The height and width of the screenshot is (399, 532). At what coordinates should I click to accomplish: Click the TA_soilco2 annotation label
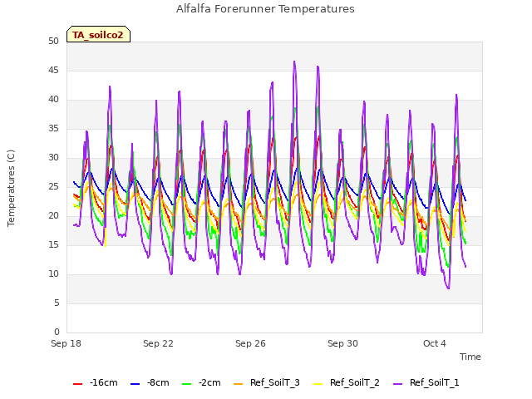click(98, 35)
